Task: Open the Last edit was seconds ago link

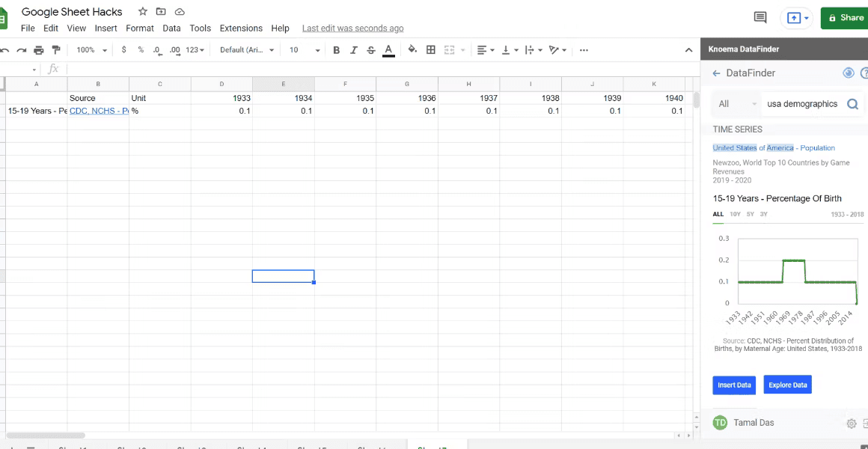Action: [352, 28]
